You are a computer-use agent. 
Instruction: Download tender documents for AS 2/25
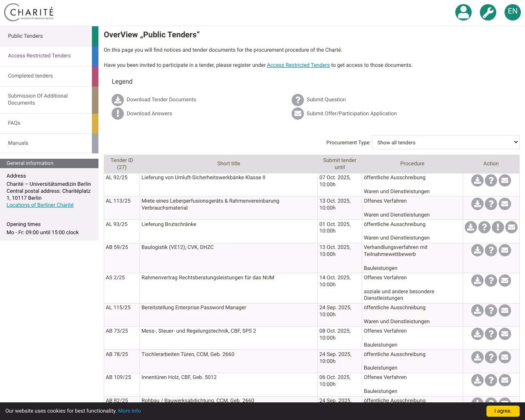tap(477, 281)
